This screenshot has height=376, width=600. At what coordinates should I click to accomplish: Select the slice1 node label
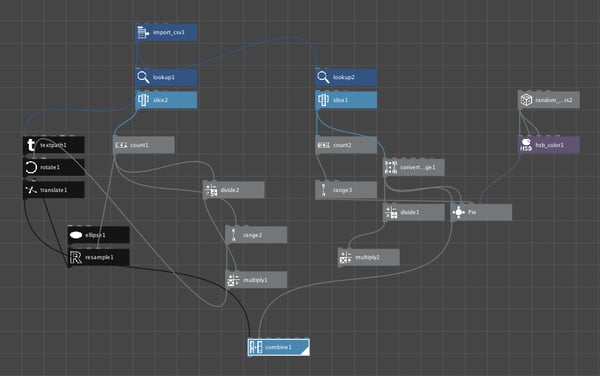[x=341, y=100]
